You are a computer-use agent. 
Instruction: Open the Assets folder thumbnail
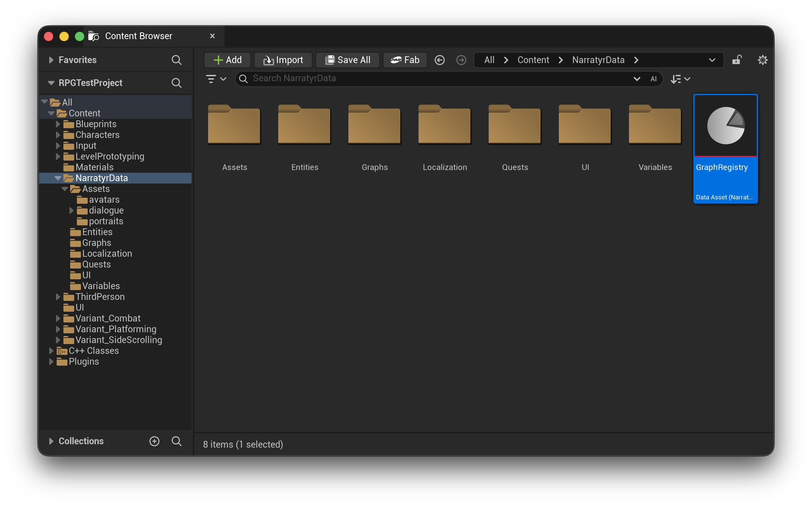[x=234, y=124]
